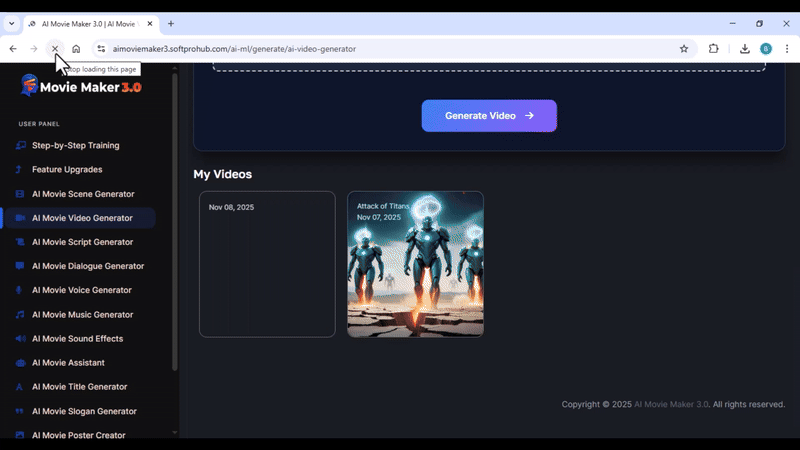Click the AI Movie Script Generator icon
The image size is (800, 450).
tap(20, 242)
